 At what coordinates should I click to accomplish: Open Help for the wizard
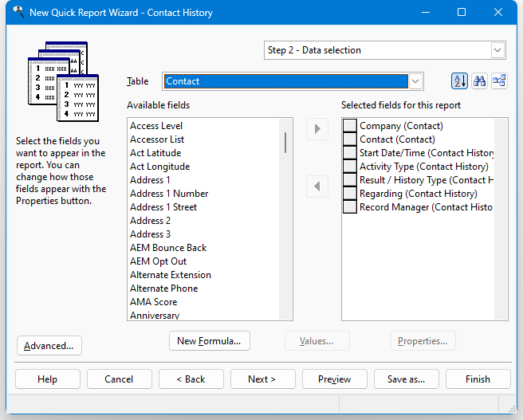[x=48, y=379]
